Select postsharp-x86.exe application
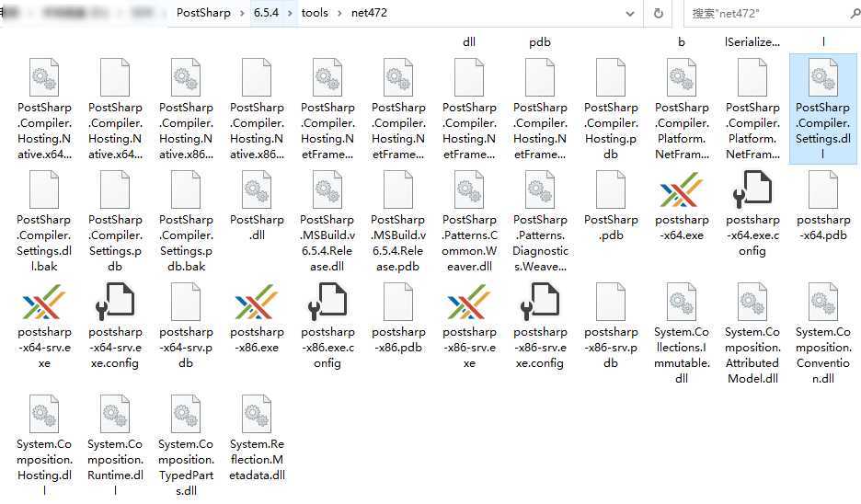This screenshot has width=861, height=504. pyautogui.click(x=257, y=318)
